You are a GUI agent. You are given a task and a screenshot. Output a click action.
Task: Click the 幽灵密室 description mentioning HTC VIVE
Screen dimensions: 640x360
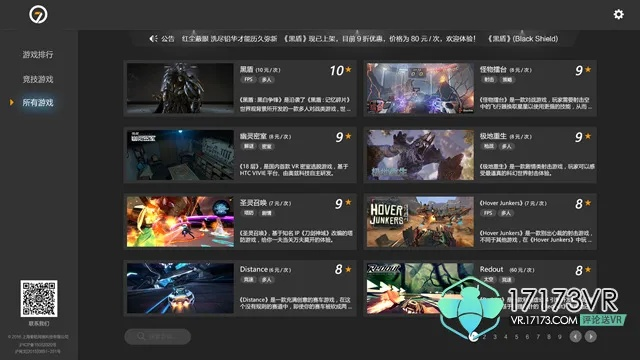[294, 170]
